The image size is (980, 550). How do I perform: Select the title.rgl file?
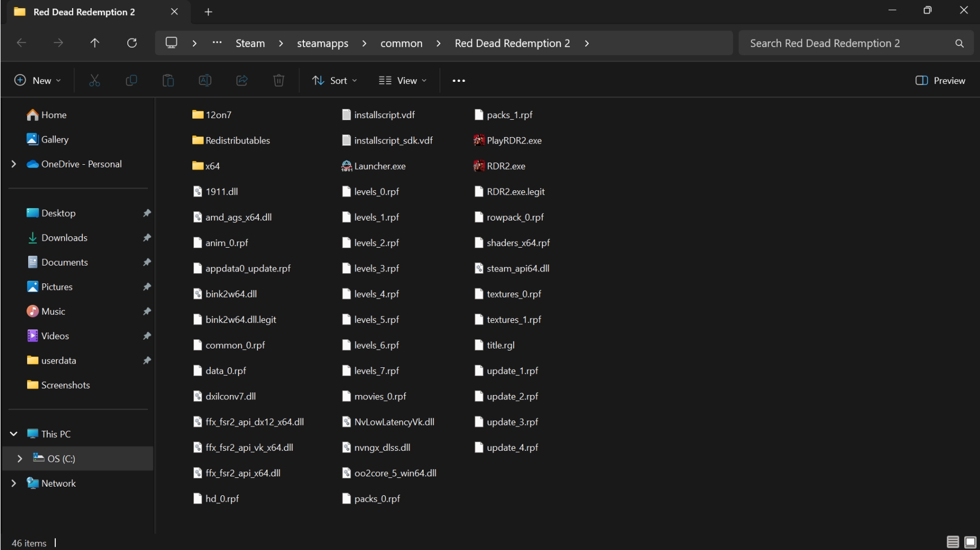click(494, 345)
